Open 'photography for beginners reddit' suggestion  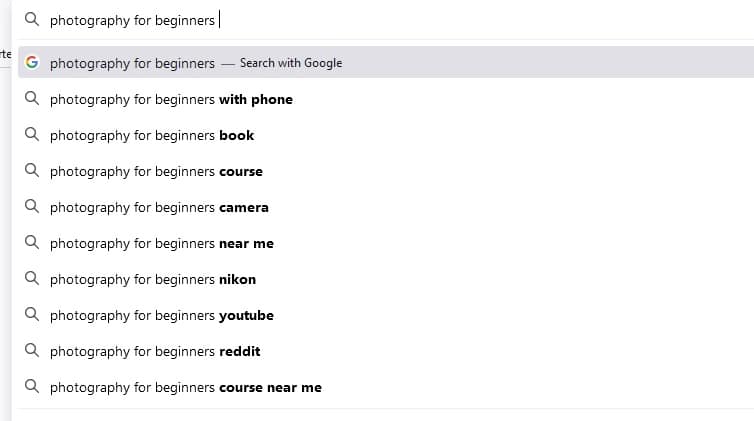coord(386,351)
